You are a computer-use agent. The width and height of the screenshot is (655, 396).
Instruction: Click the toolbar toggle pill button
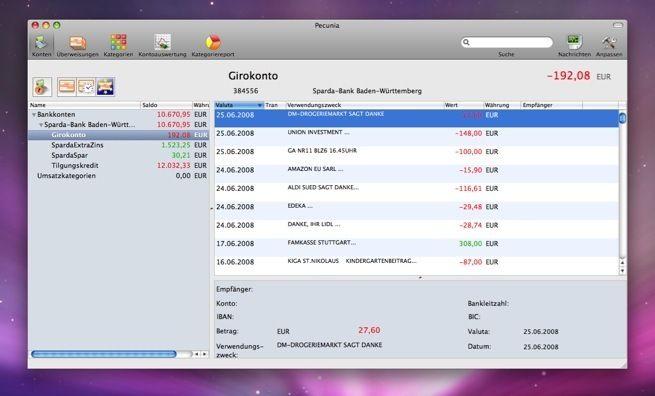click(x=618, y=25)
